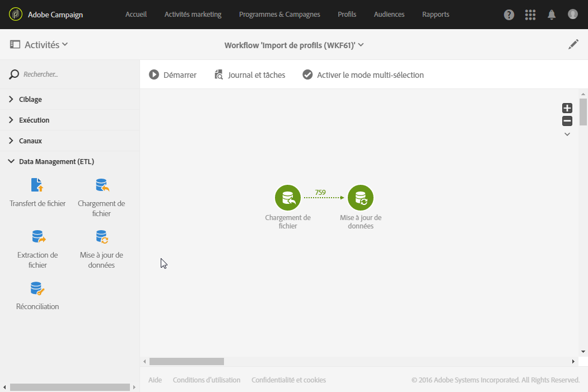Open Programmes & Campagnes menu
The image size is (588, 392).
click(279, 14)
